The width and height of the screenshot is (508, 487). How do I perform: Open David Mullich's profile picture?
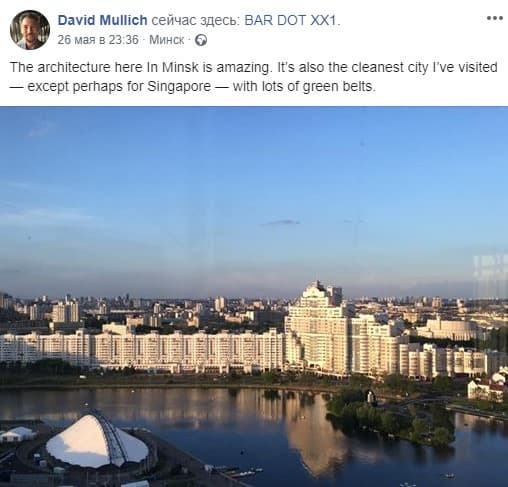(x=30, y=30)
